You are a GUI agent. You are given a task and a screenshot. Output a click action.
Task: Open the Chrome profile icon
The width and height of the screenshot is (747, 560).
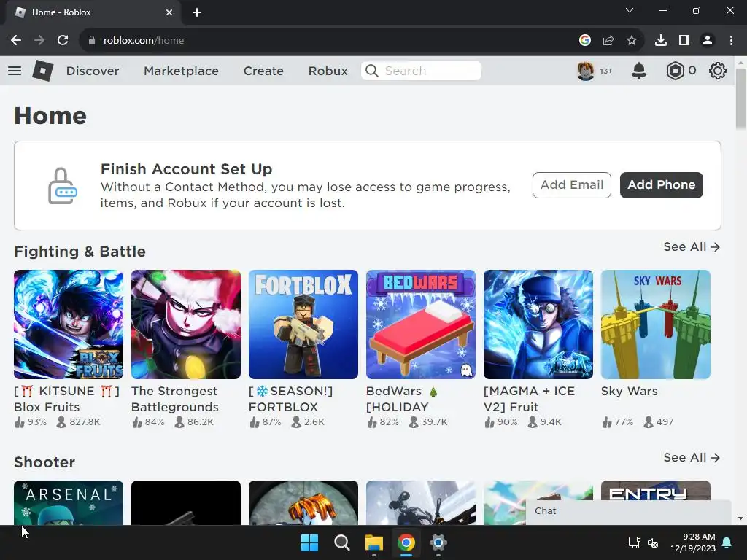(x=708, y=41)
